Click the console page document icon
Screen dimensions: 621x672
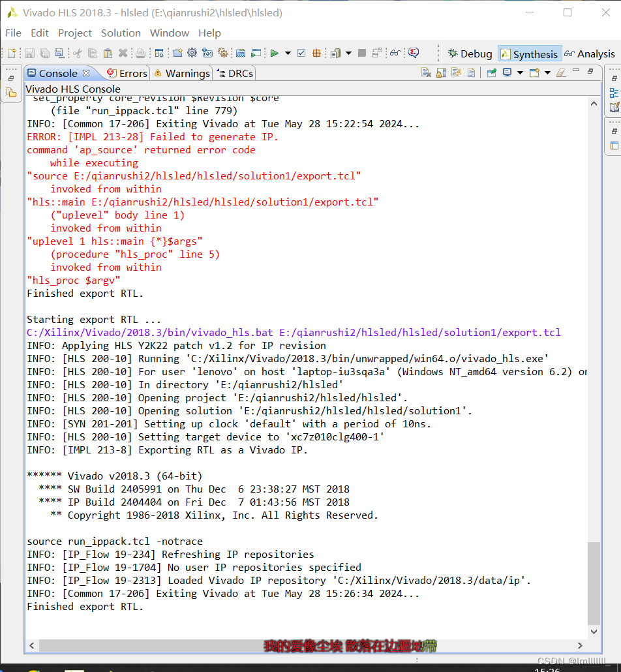[x=472, y=72]
